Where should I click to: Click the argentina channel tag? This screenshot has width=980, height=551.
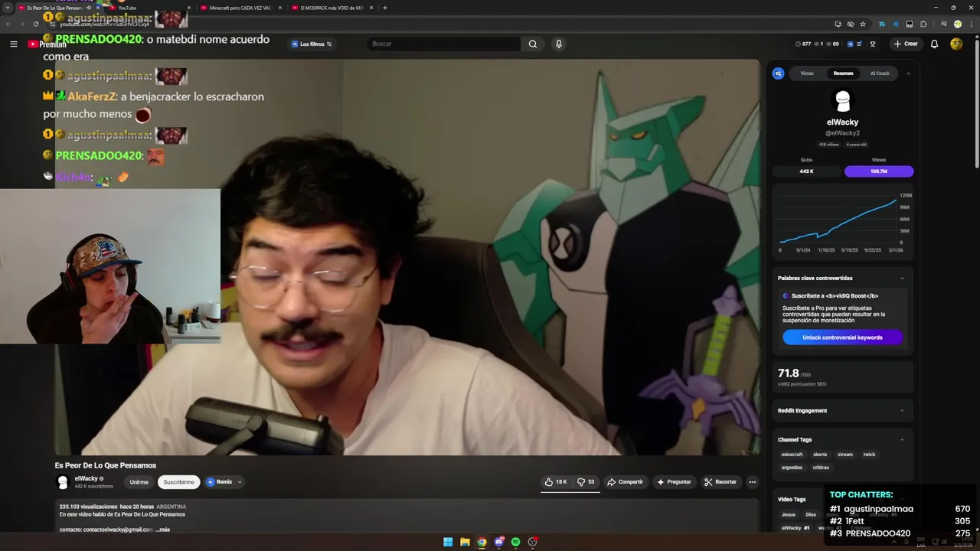792,468
